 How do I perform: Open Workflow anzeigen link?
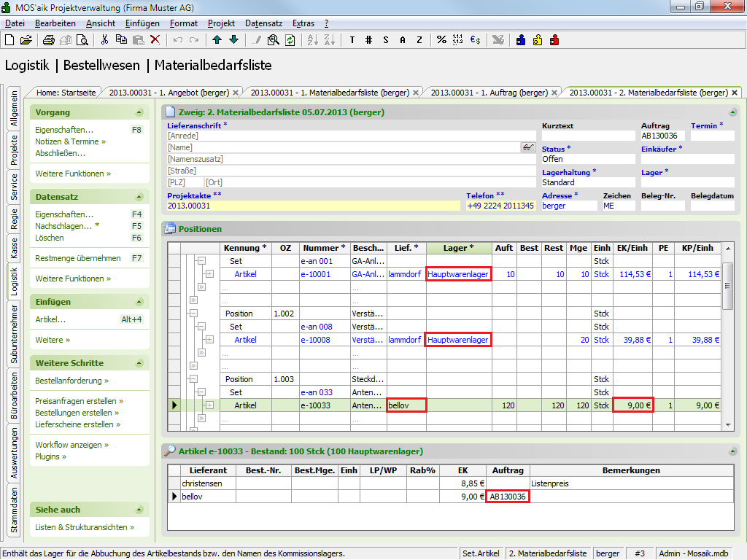(72, 444)
